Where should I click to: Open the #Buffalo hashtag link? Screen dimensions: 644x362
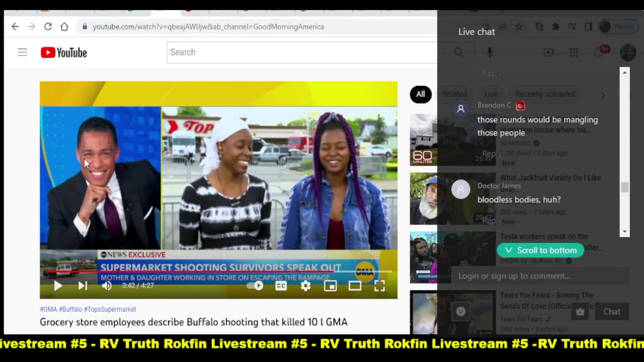(x=70, y=309)
